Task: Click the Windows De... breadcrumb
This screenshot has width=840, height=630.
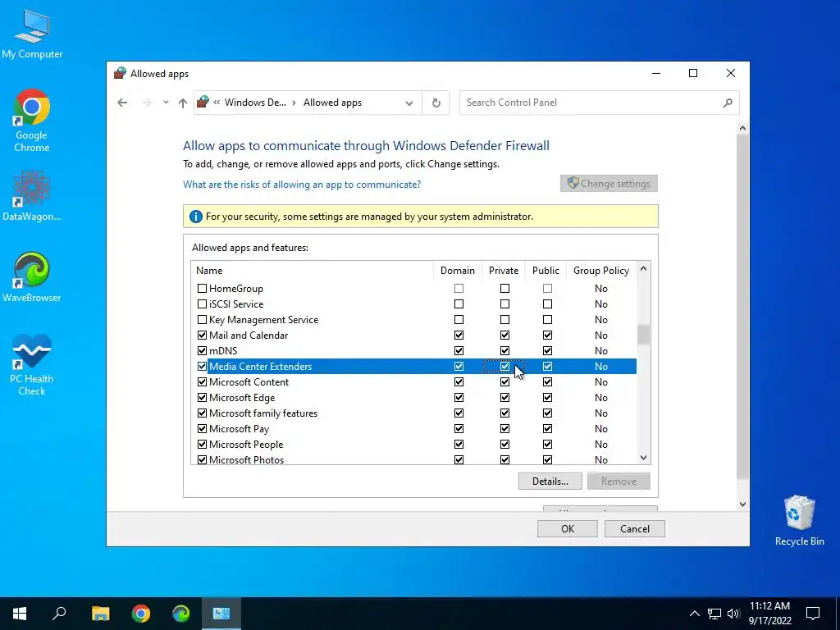Action: click(255, 103)
